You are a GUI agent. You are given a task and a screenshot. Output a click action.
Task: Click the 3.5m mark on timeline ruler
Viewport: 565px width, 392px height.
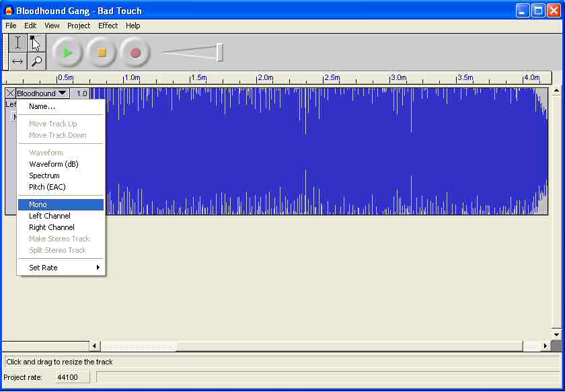(x=465, y=77)
